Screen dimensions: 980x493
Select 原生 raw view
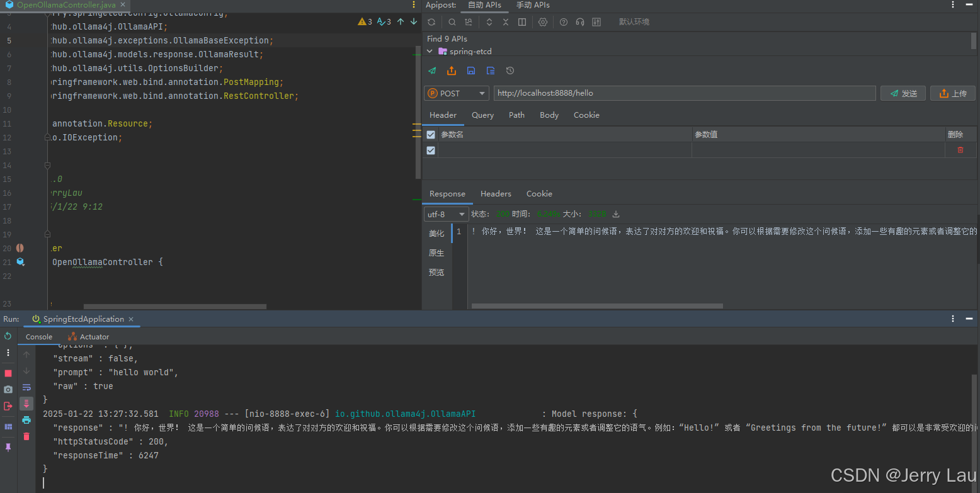(x=436, y=253)
